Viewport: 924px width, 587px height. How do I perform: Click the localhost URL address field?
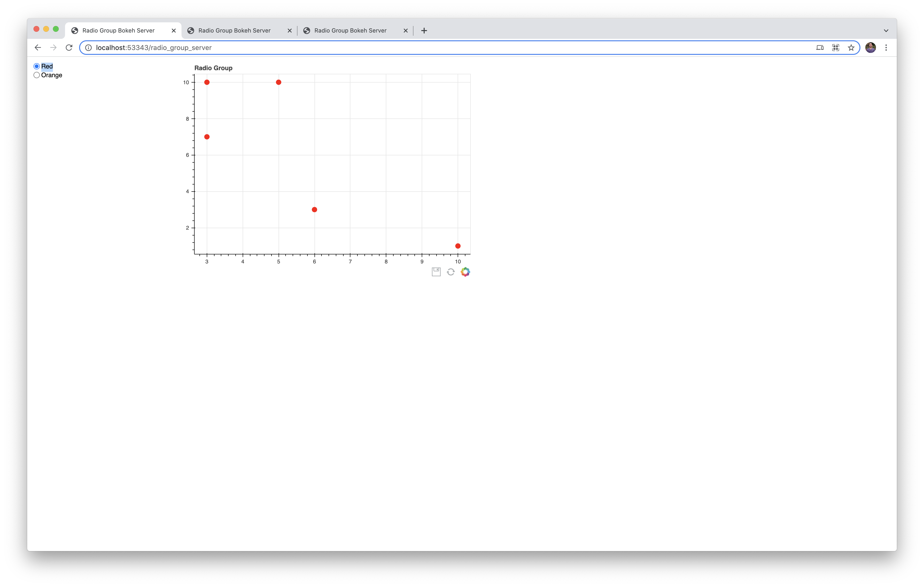422,48
